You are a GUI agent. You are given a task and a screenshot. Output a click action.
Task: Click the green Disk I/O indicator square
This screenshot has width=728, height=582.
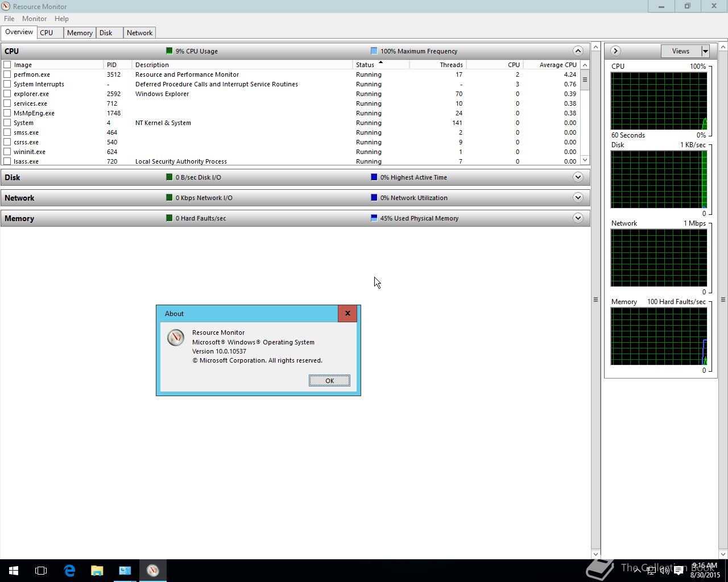(169, 177)
